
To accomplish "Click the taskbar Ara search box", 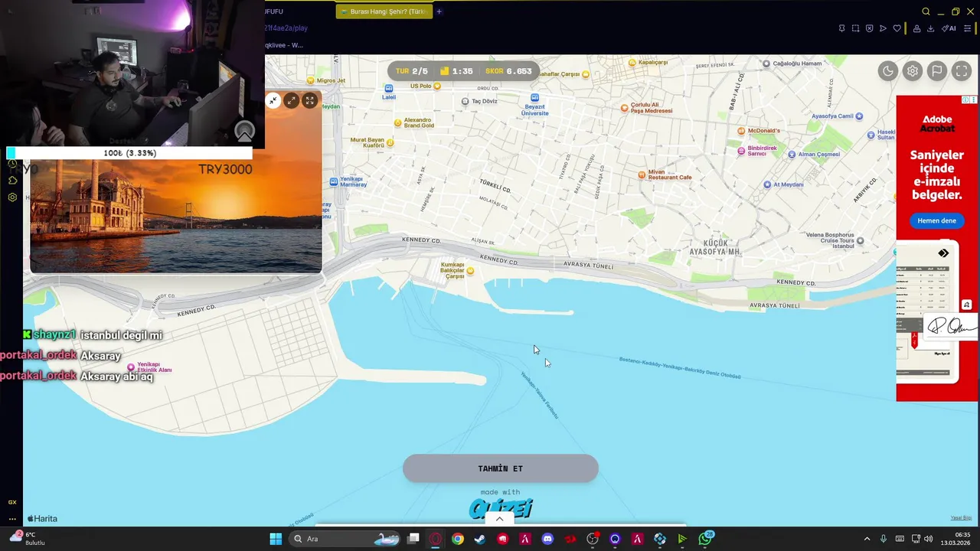I will (x=345, y=539).
